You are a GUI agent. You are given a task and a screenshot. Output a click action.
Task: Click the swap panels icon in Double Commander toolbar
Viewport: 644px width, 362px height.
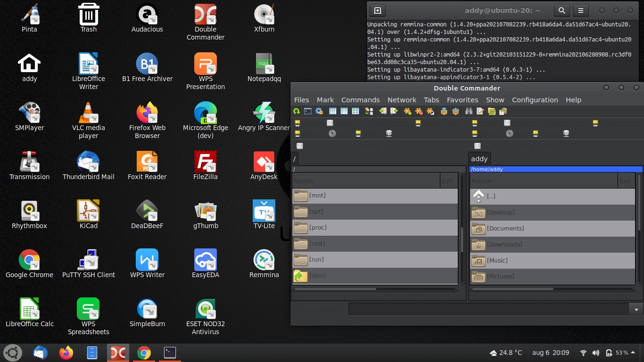click(369, 111)
